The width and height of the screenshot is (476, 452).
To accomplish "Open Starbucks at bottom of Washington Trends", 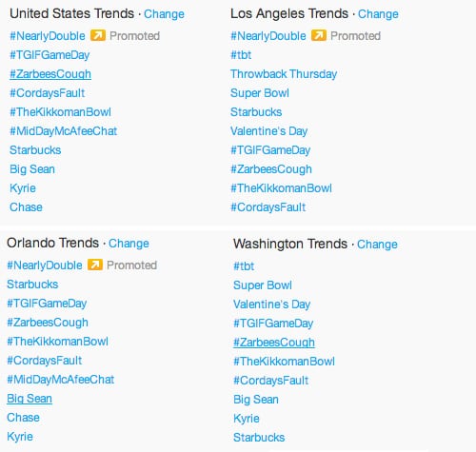I will (x=259, y=438).
